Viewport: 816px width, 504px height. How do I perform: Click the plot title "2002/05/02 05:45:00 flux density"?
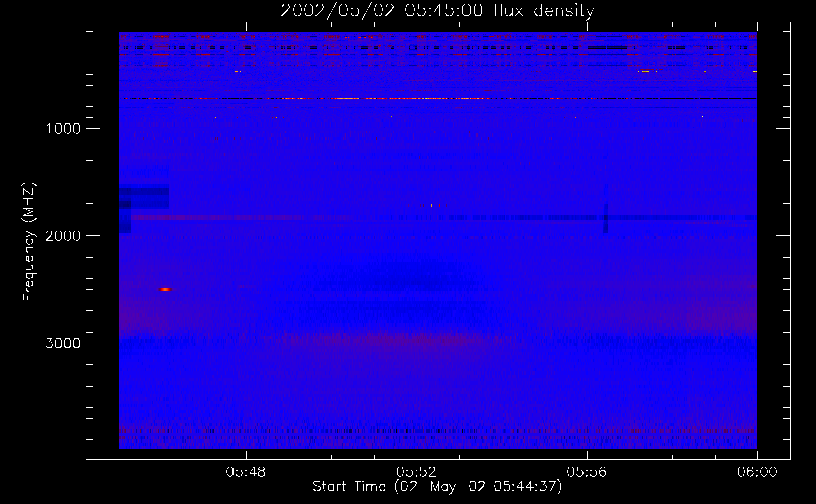(437, 11)
